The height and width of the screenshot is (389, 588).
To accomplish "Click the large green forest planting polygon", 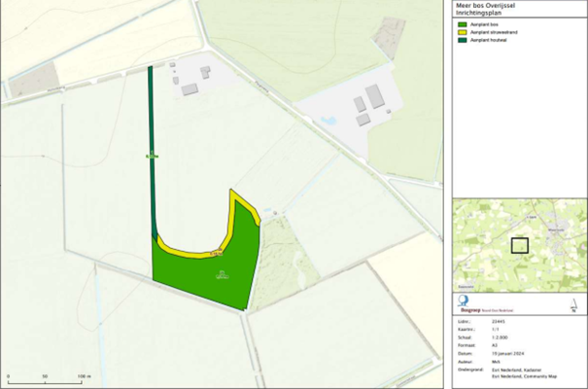I will [210, 274].
